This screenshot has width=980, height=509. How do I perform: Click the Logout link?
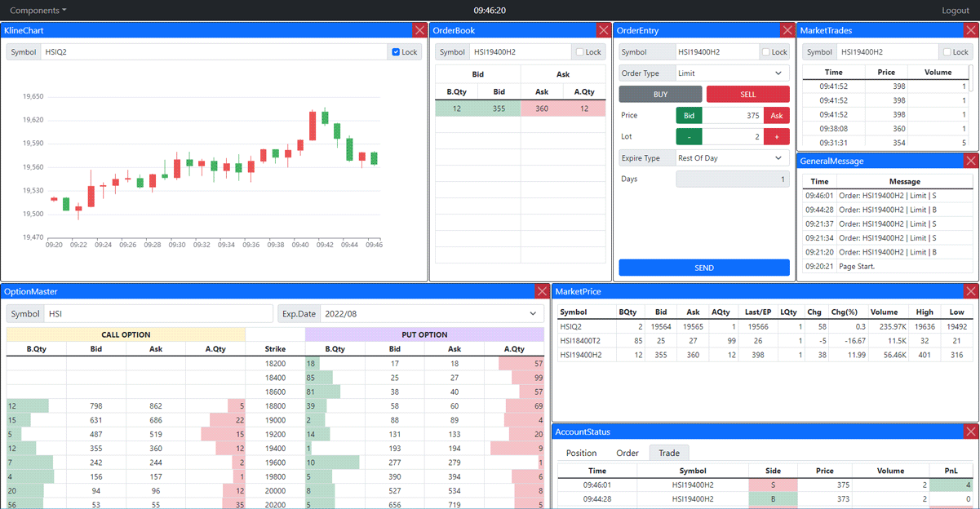point(955,11)
